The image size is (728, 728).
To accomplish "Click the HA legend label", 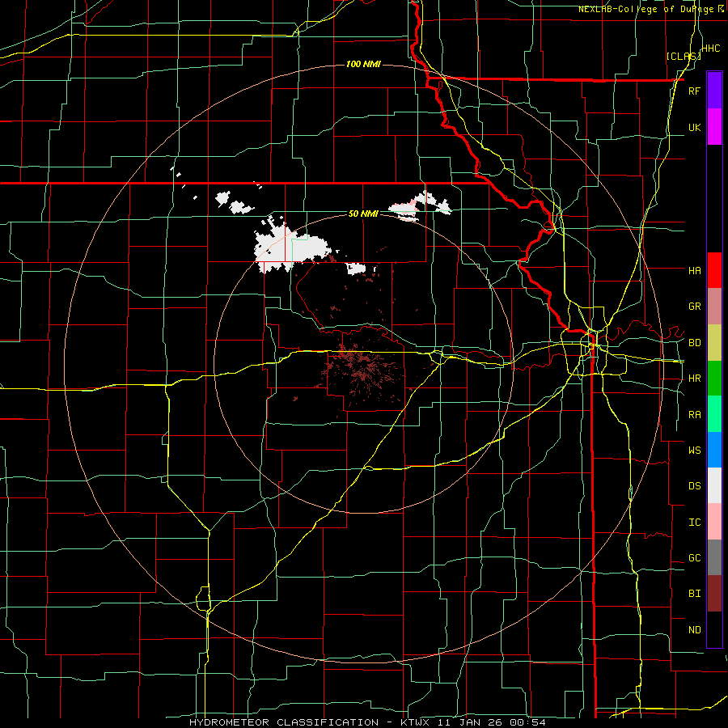I will pos(694,270).
